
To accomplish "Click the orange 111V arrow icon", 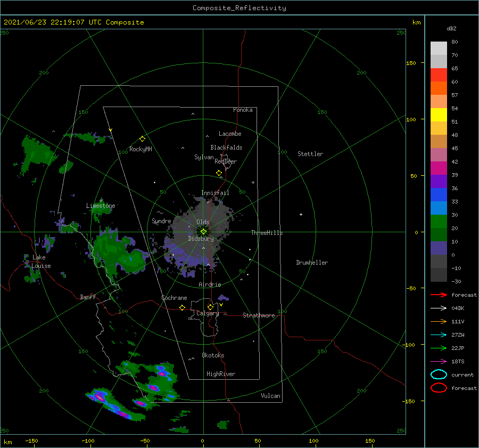I will (x=439, y=321).
